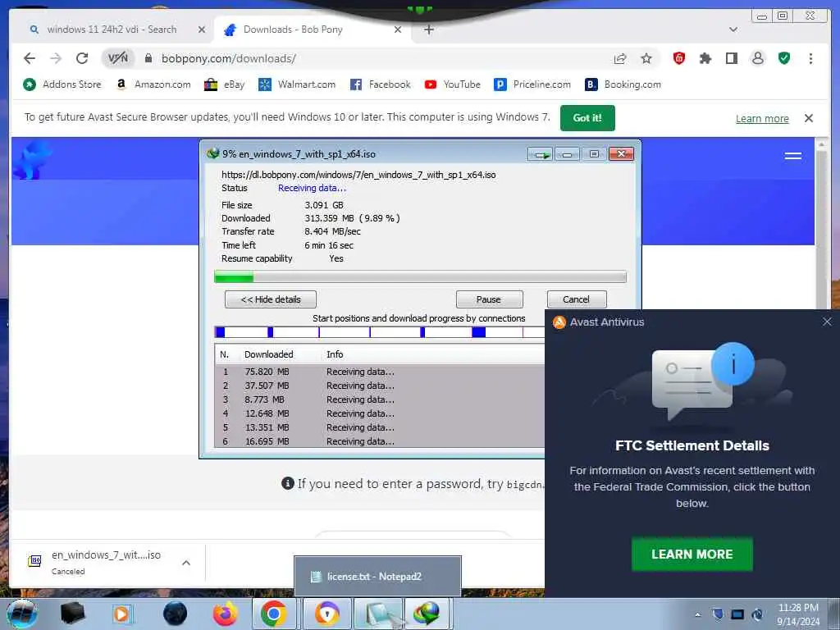Open the share page icon
The image size is (840, 630).
620,58
